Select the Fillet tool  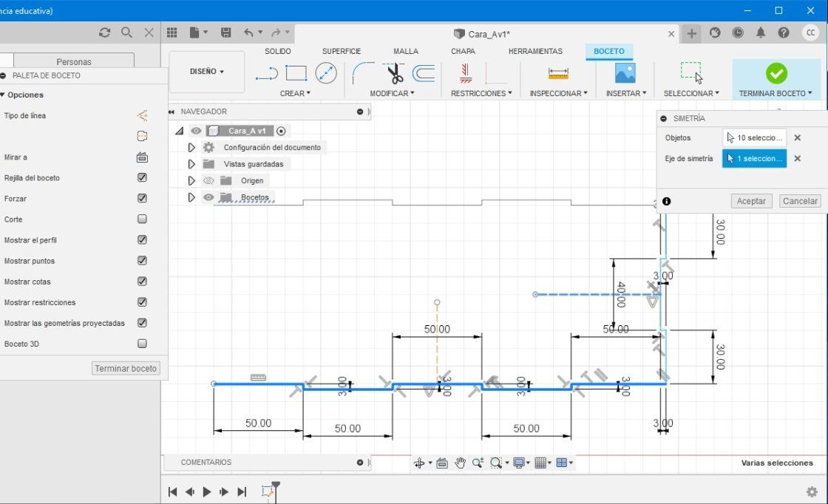pyautogui.click(x=363, y=73)
